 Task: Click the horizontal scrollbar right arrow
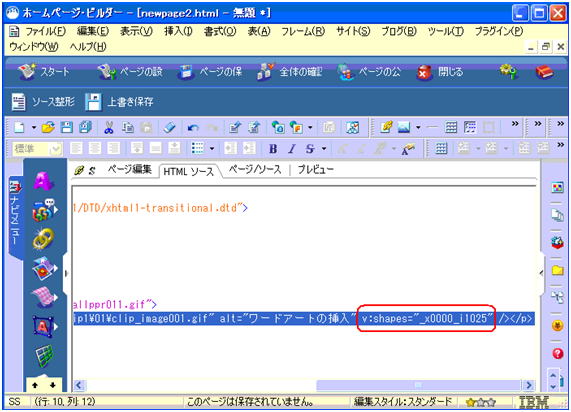tap(529, 385)
